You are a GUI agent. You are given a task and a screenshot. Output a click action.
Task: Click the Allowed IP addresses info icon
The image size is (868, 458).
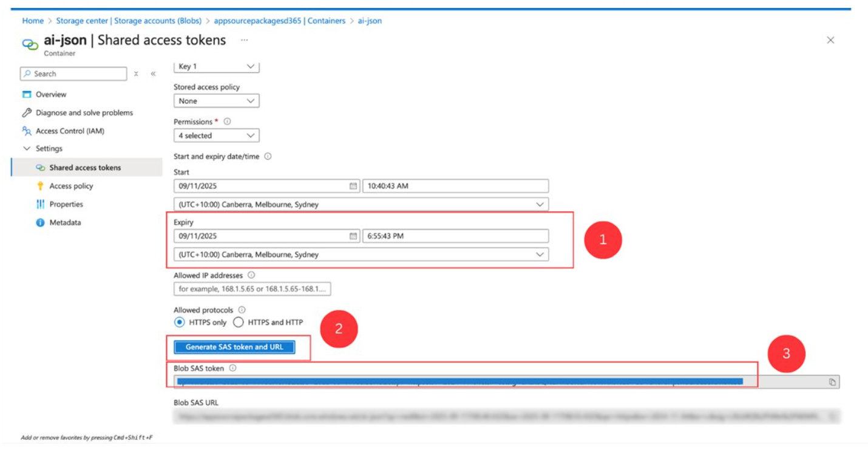(251, 275)
